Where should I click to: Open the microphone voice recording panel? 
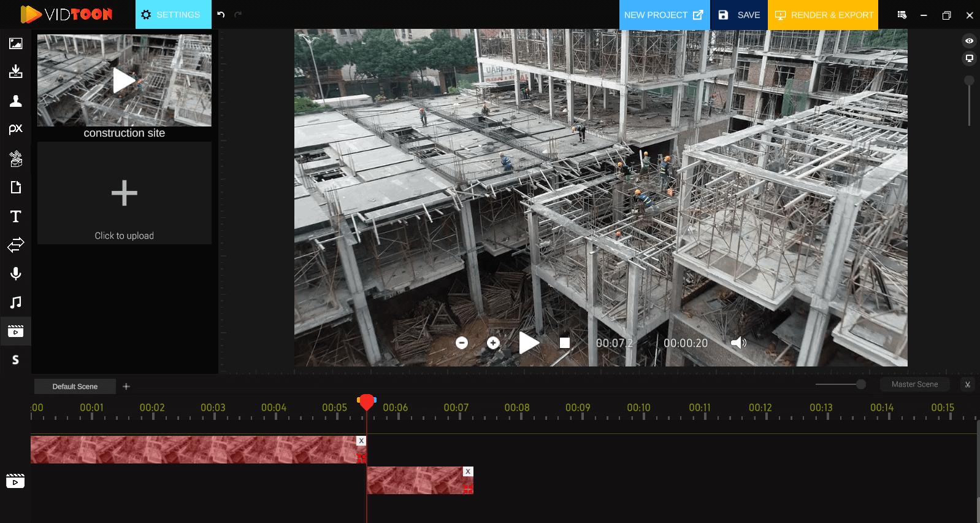[16, 274]
